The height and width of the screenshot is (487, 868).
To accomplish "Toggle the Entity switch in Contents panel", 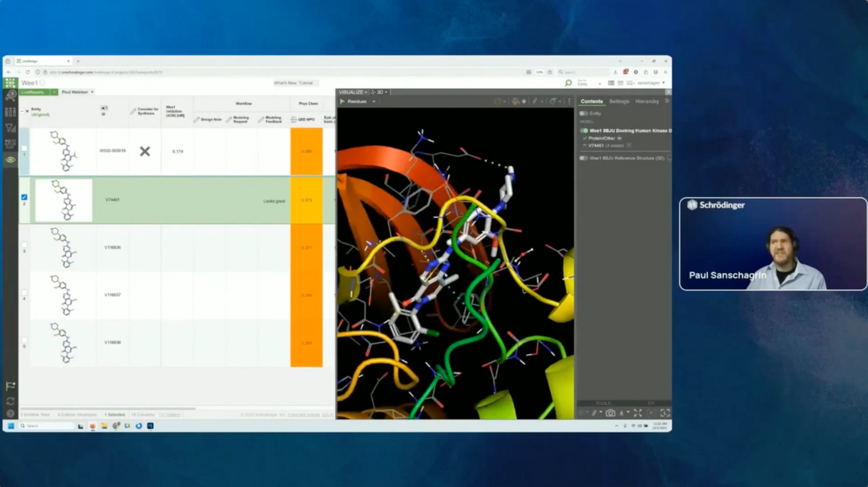I will point(584,114).
